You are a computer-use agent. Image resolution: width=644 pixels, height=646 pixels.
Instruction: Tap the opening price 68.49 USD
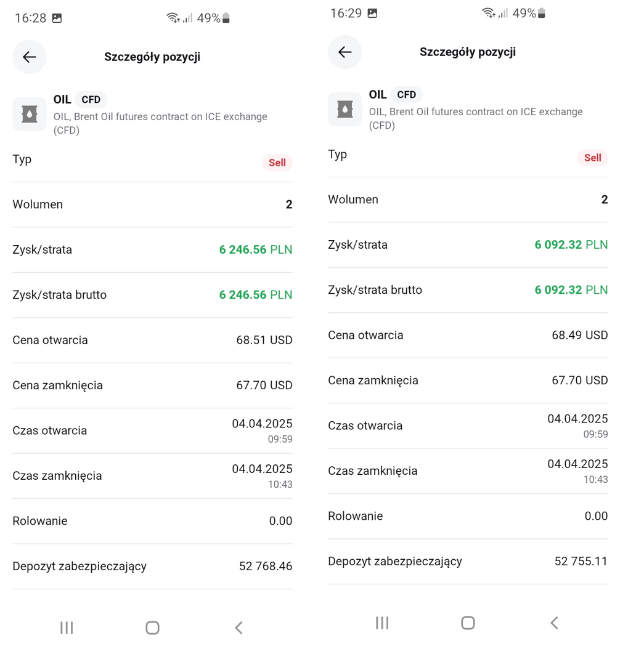tap(580, 336)
